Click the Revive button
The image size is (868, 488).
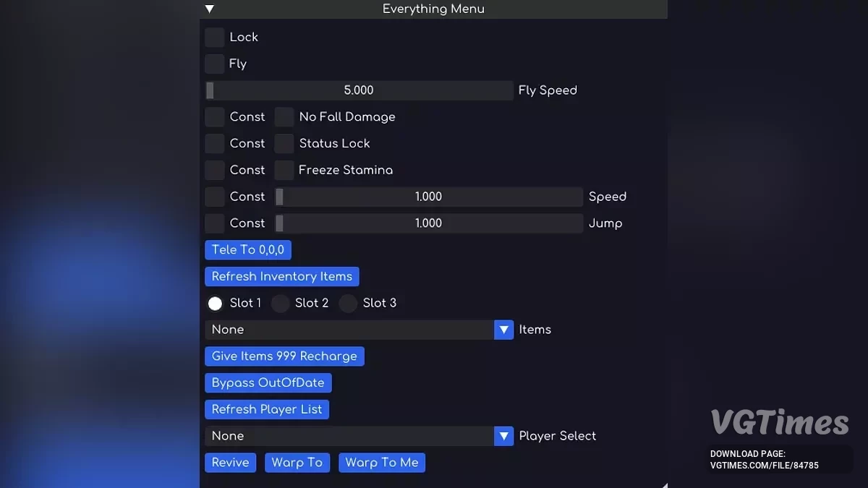pyautogui.click(x=230, y=463)
